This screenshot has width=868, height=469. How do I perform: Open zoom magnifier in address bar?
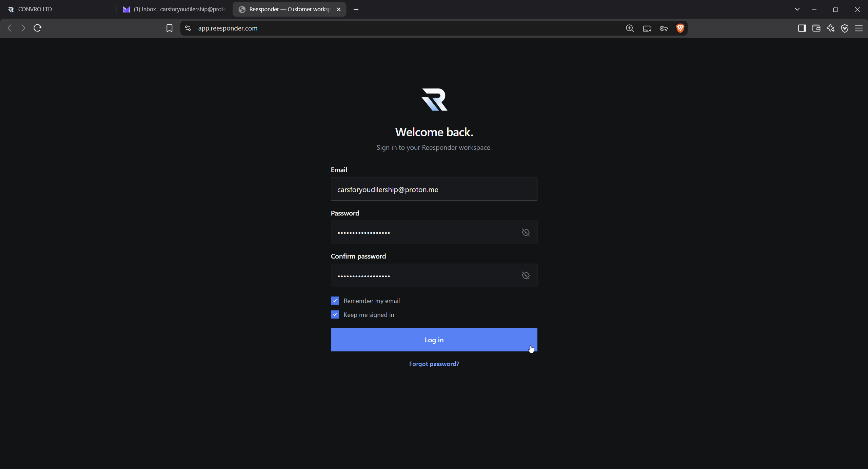click(630, 28)
